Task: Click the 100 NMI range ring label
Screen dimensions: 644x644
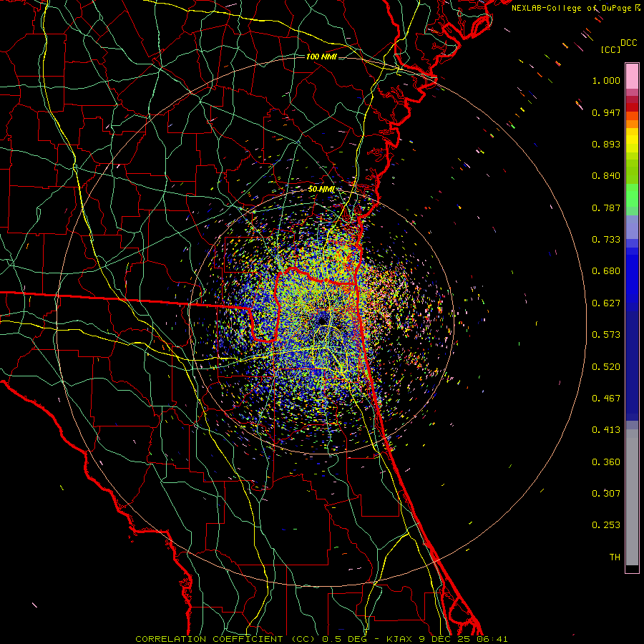Action: [321, 57]
